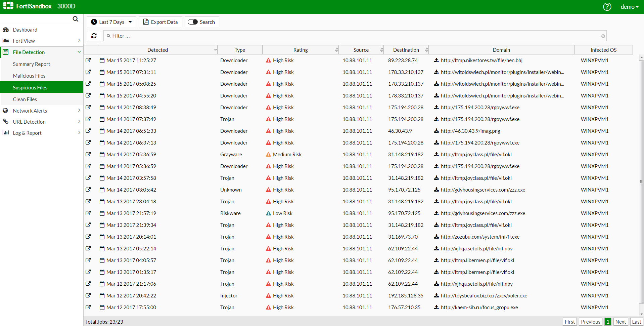Open job details for Mar 15 2017 07:31:11
This screenshot has height=326, width=644.
[x=88, y=72]
